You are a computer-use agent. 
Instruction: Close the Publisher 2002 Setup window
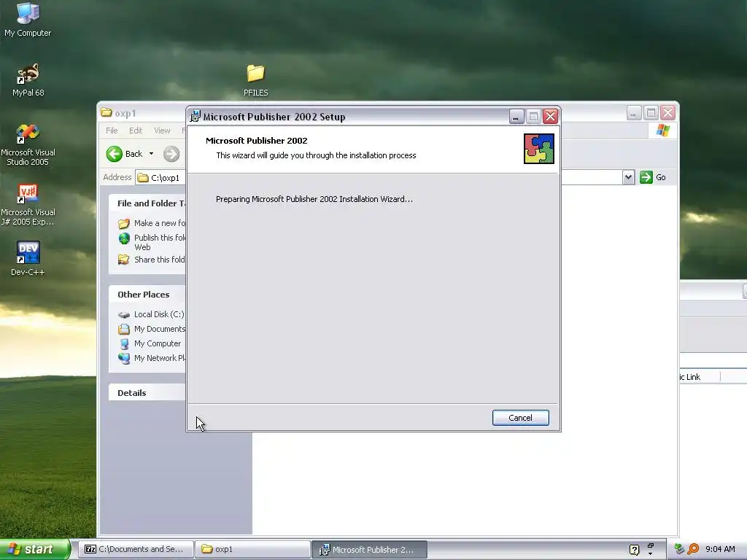[550, 116]
